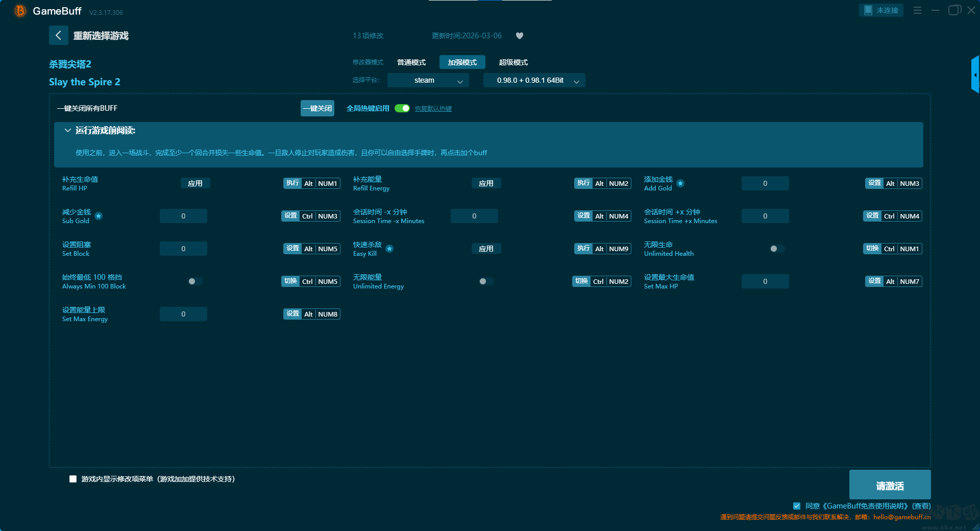Open the steam platform dropdown

click(x=428, y=81)
